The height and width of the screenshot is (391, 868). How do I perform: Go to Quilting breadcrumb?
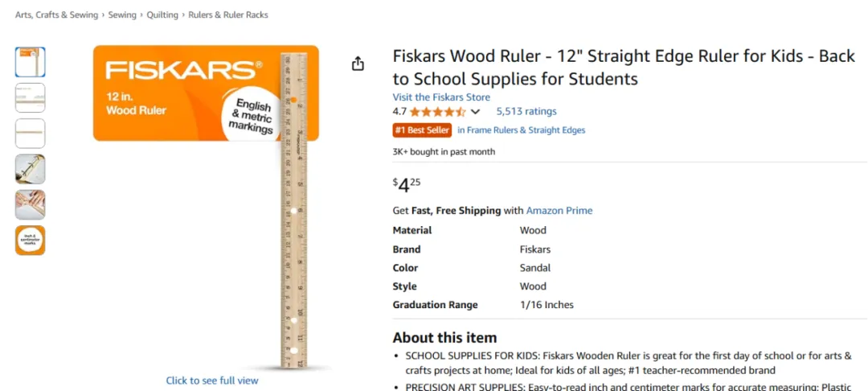click(162, 15)
